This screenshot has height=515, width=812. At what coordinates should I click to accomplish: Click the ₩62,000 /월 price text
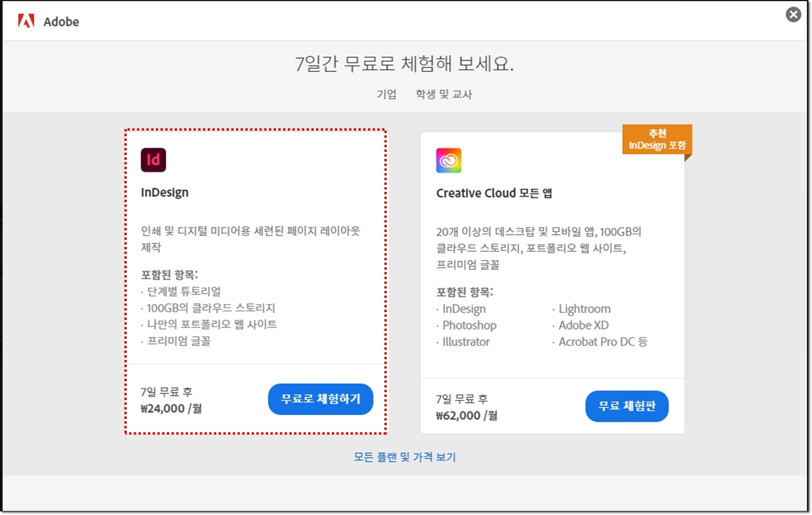click(467, 416)
